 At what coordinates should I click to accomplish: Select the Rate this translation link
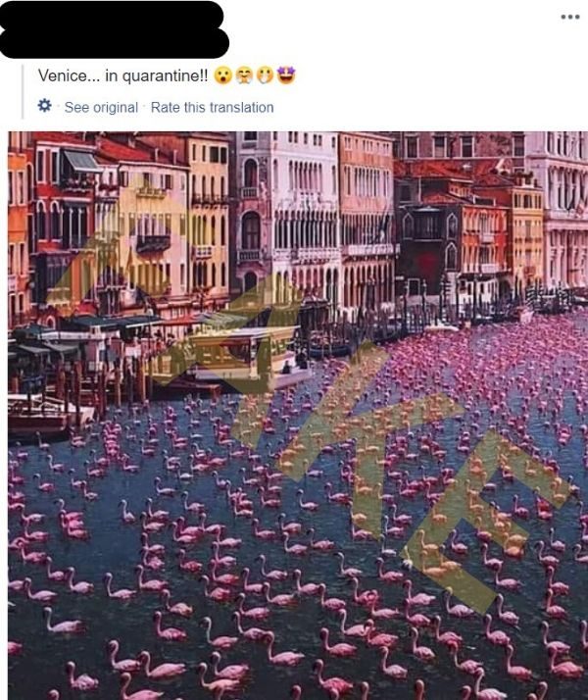[213, 107]
